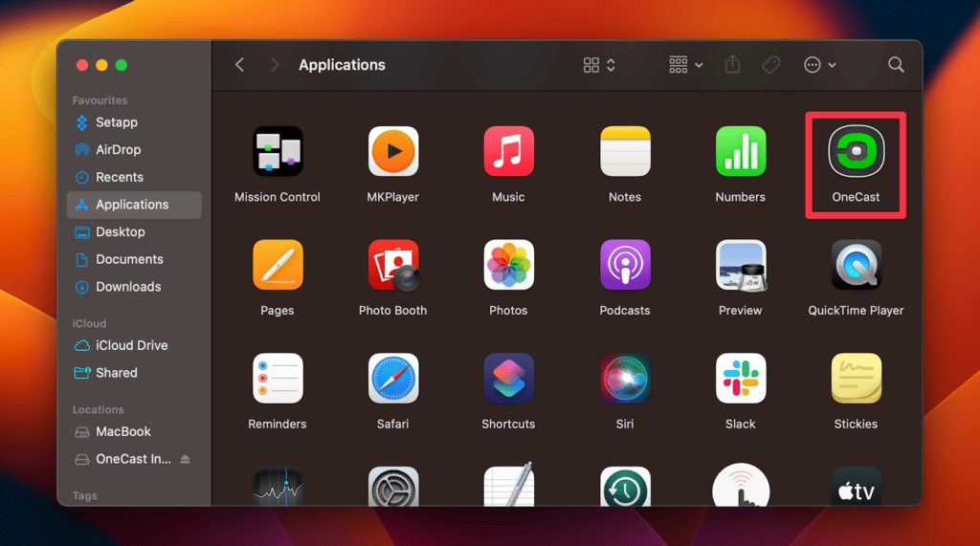Viewport: 980px width, 546px height.
Task: Select Applications in the sidebar
Action: [134, 205]
